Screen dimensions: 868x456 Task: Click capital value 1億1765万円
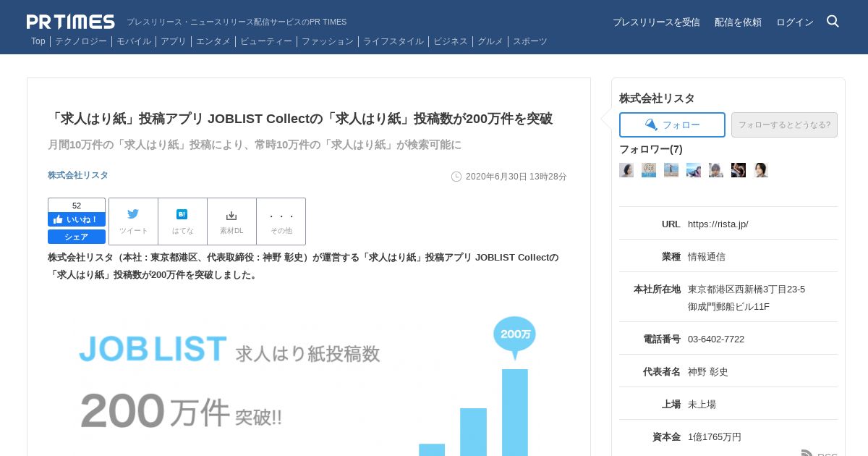click(715, 437)
